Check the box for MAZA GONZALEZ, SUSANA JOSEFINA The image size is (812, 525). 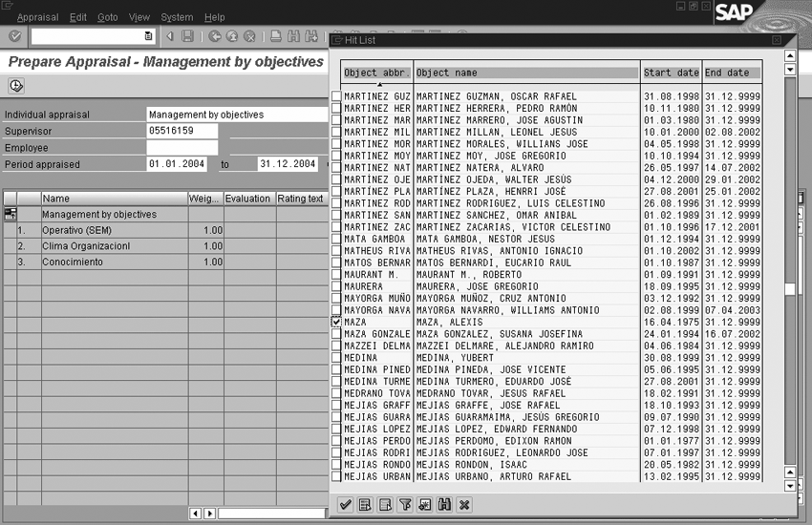(336, 334)
